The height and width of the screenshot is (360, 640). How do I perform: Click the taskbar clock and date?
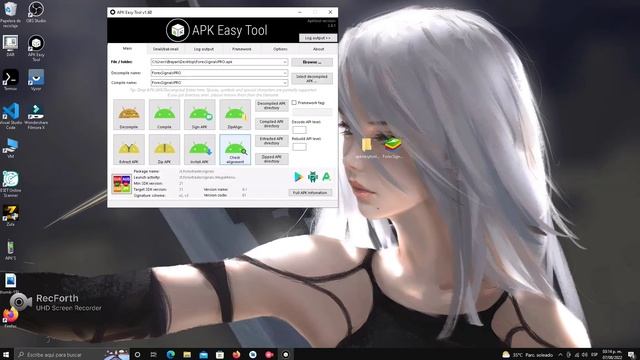[612, 354]
